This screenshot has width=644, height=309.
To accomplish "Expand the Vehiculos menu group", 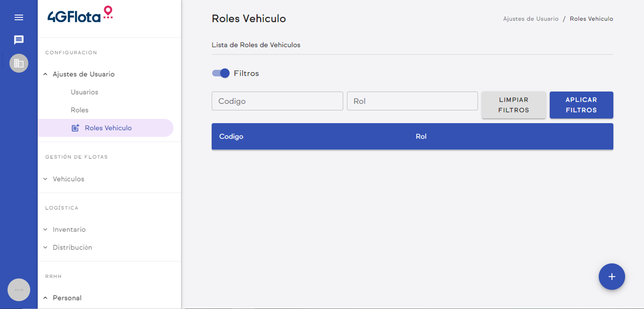I will 68,179.
